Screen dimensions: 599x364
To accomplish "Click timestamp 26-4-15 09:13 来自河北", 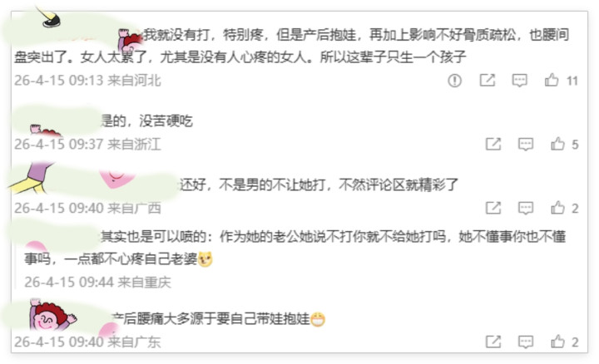I will (x=87, y=81).
